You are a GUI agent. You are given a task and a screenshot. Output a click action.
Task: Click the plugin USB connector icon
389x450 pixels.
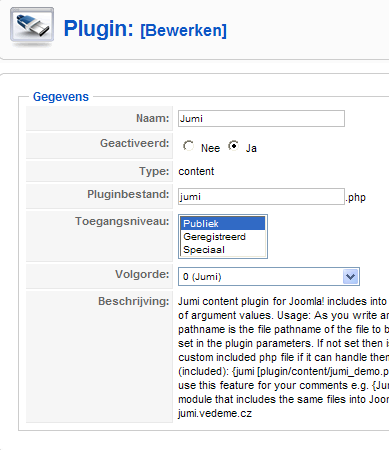(32, 28)
